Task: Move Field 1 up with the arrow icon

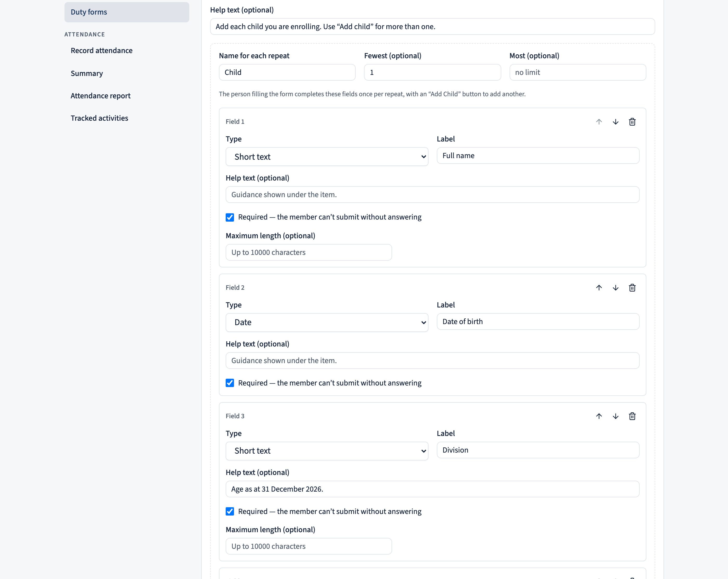Action: 599,122
